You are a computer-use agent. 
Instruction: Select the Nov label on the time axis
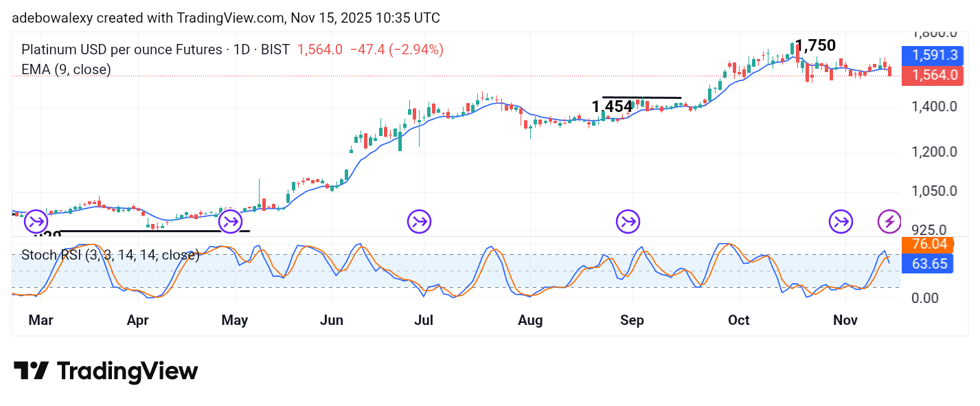click(x=844, y=320)
